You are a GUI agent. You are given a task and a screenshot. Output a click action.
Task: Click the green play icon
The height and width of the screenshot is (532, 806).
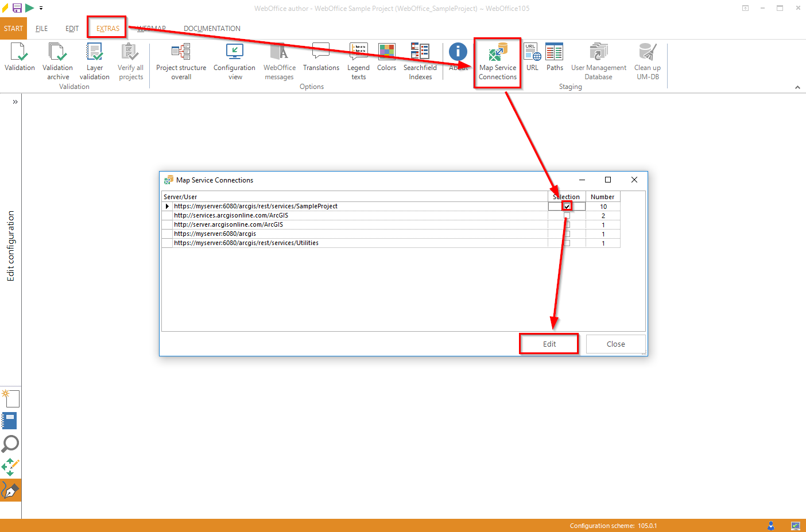(x=30, y=8)
